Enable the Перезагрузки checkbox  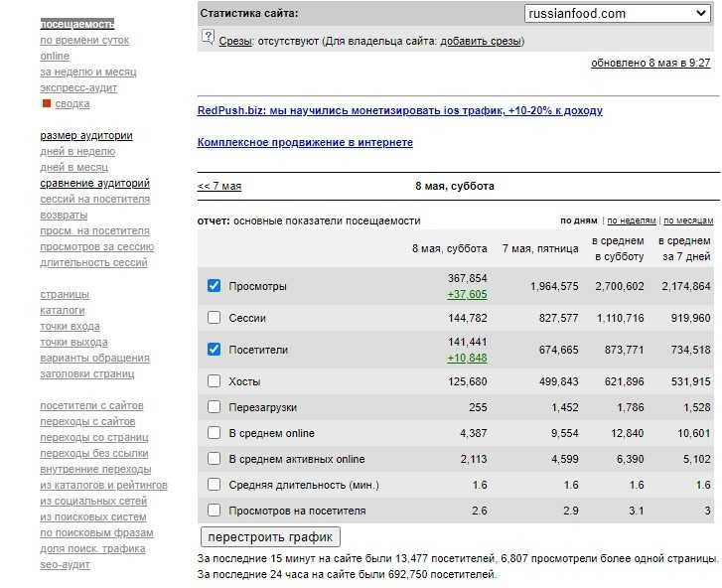tap(214, 407)
